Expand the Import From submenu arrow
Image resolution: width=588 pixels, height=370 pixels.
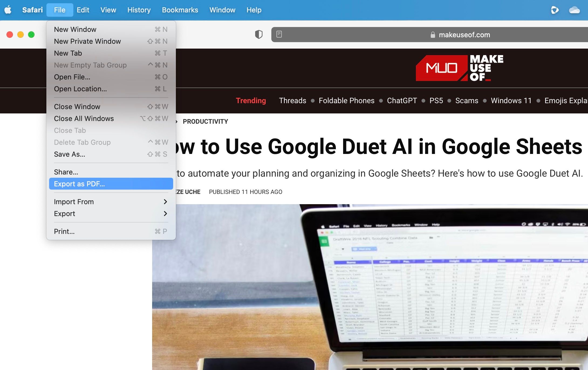pos(165,202)
